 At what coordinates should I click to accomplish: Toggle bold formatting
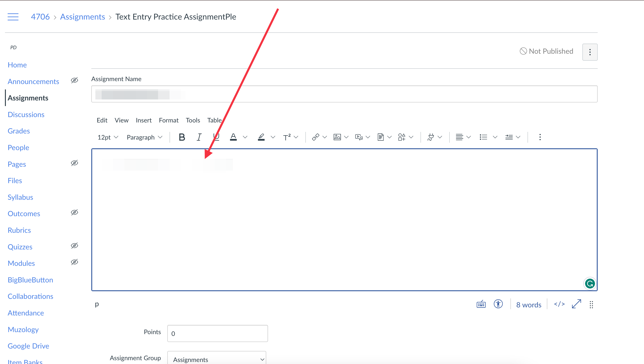182,137
